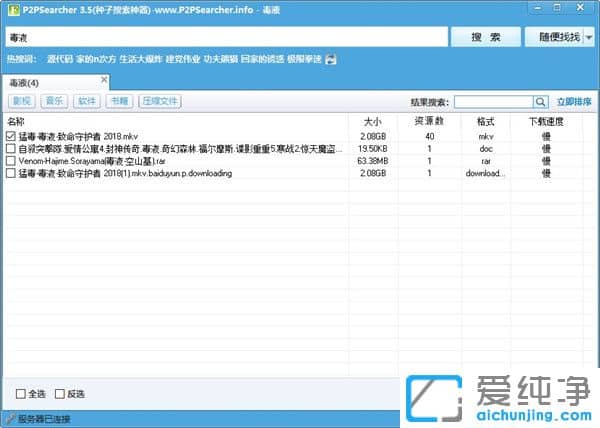Screen dimensions: 600x428
Task: Select the mkv.baiduyun.p.downloading file name
Action: pyautogui.click(x=125, y=173)
